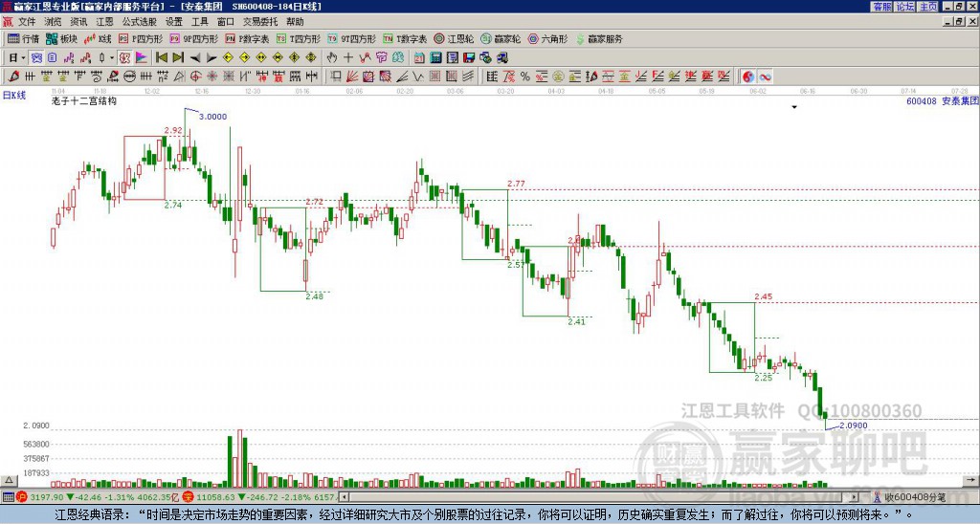This screenshot has height=524, width=980.
Task: Open the 收600408分笔 status entry
Action: [x=909, y=497]
